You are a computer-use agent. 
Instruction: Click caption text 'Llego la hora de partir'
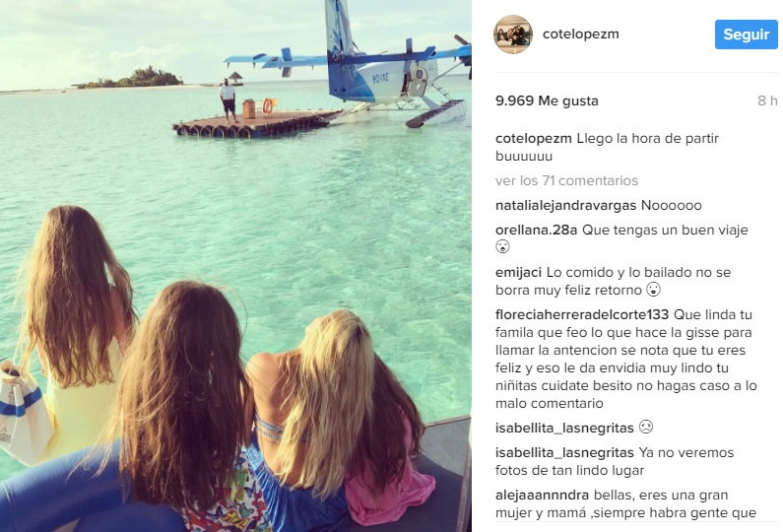tap(648, 138)
